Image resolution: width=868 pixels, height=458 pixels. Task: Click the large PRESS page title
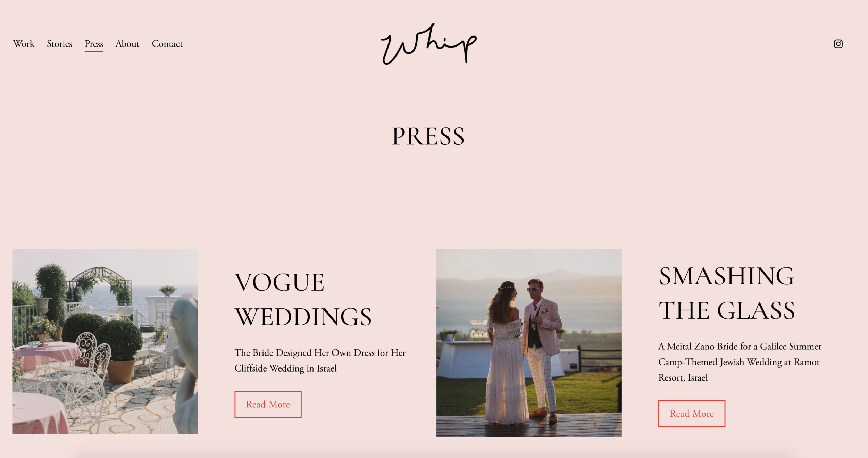[428, 136]
